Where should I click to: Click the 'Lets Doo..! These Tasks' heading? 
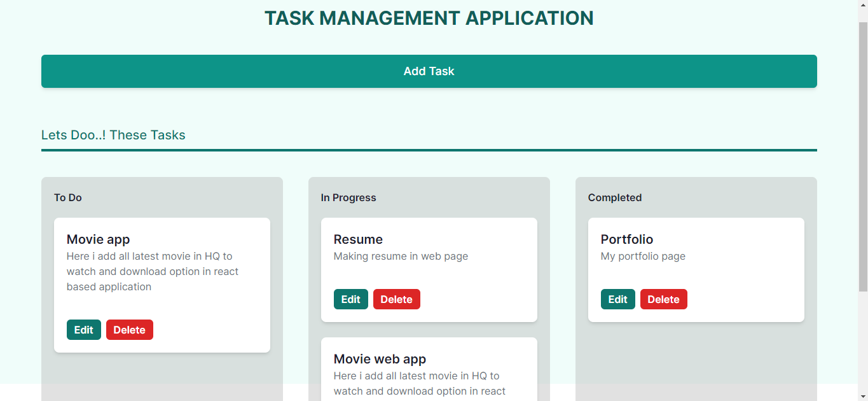[113, 135]
